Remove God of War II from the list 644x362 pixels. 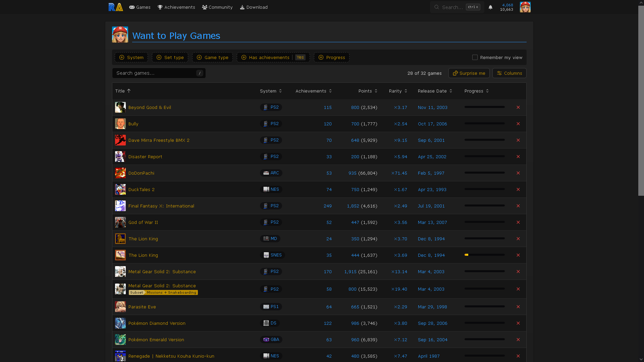[x=518, y=222]
